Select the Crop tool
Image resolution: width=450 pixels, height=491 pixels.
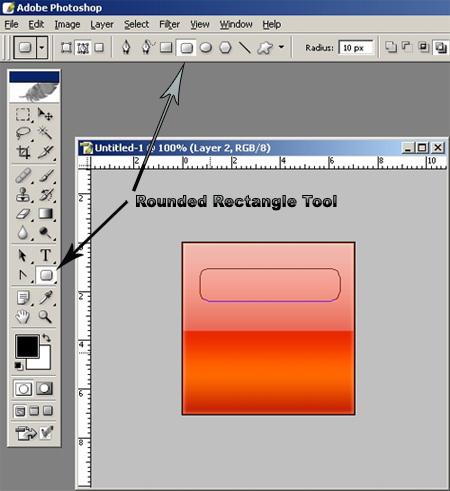[23, 152]
